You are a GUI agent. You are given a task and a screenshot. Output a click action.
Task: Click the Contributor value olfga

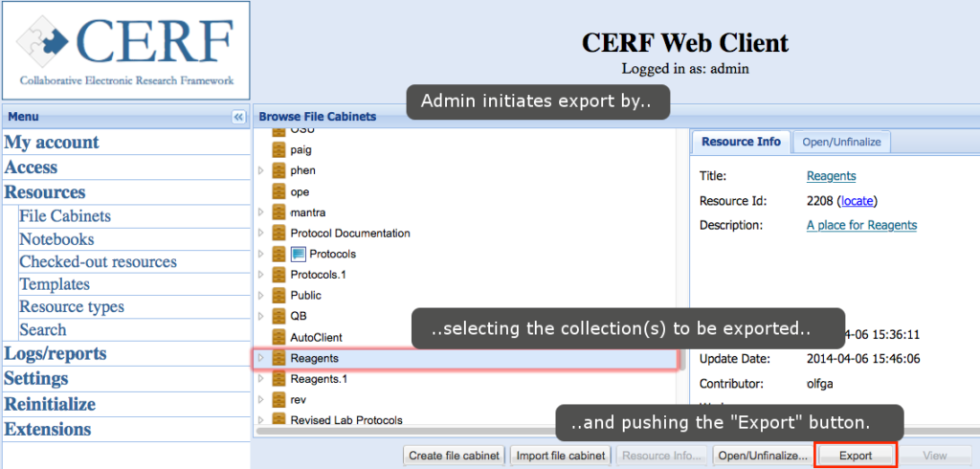(819, 384)
